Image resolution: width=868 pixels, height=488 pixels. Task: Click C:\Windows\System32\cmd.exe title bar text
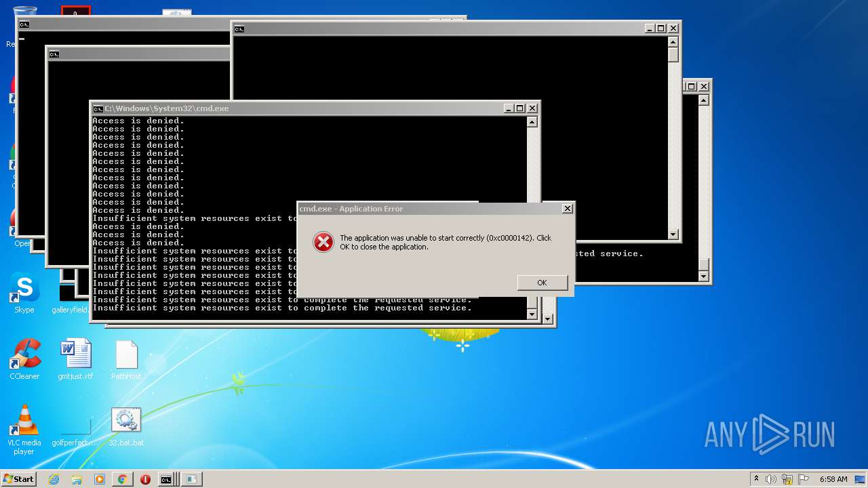click(x=166, y=108)
